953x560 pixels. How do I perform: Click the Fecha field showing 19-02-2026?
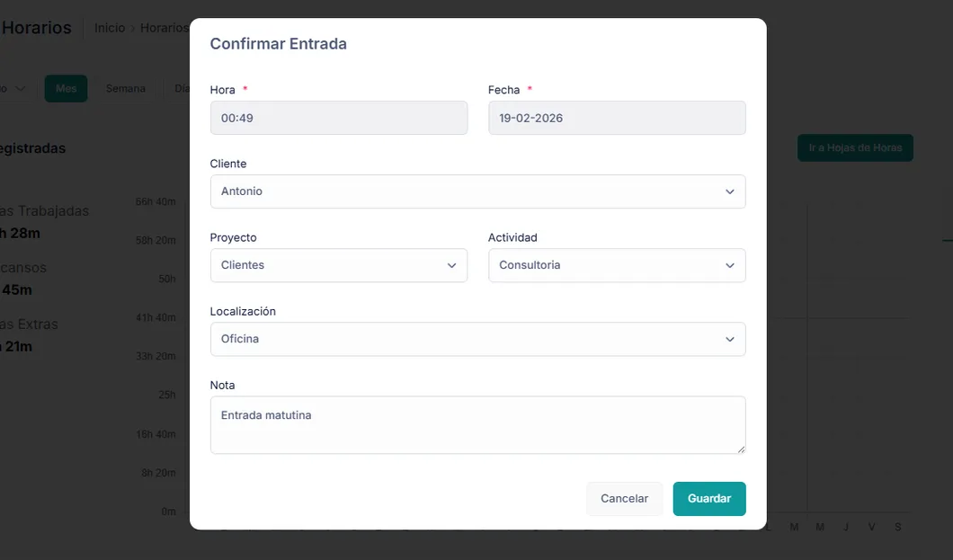point(616,118)
